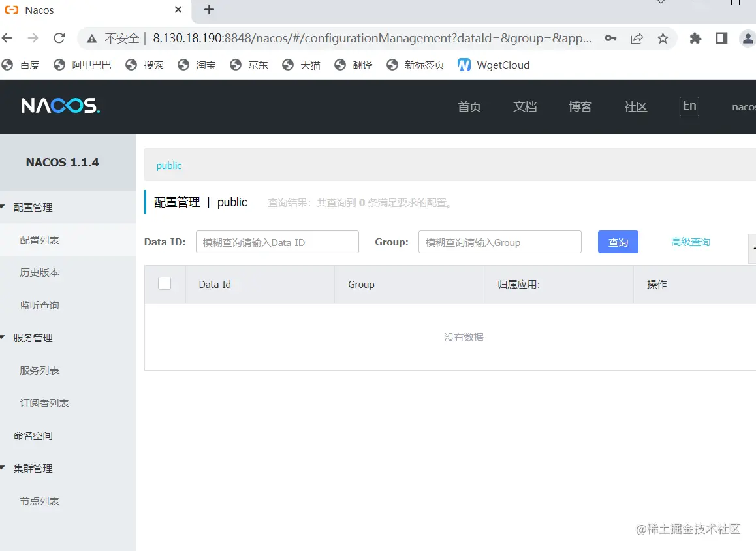Open the 新标签页 bookmark

coord(416,65)
